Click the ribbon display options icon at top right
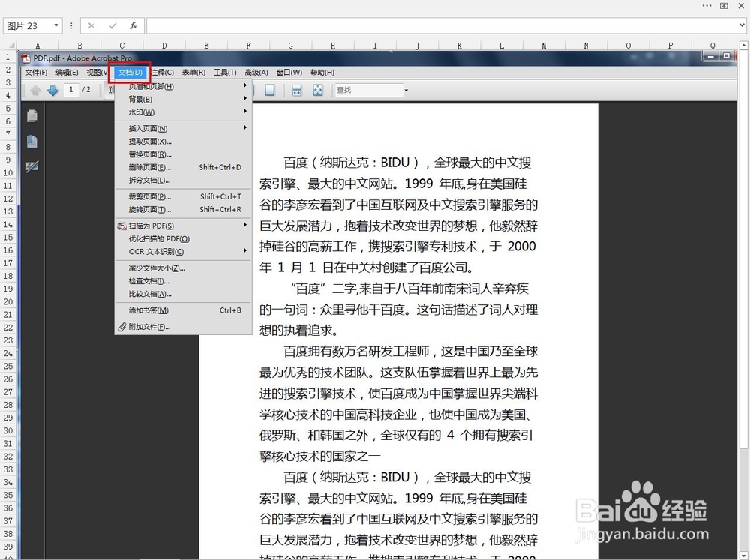Screen dimensions: 750x560 pos(724,6)
